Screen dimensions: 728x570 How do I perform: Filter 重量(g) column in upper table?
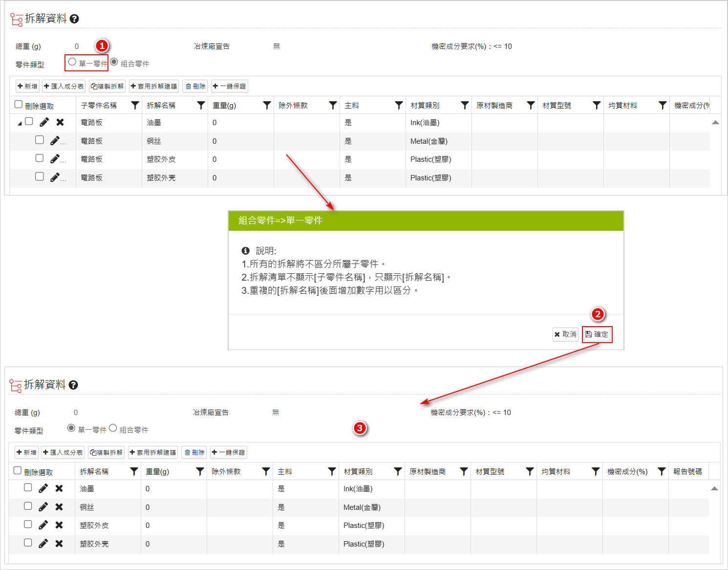tap(267, 105)
